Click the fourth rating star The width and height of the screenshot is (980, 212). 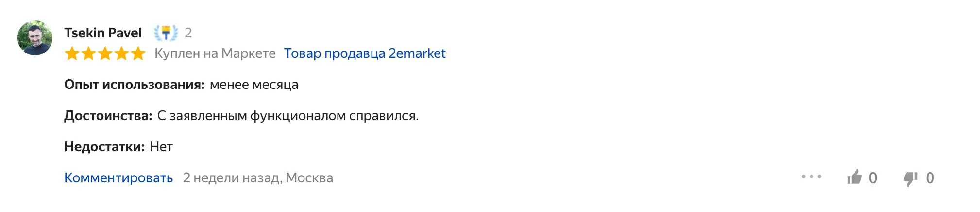121,53
